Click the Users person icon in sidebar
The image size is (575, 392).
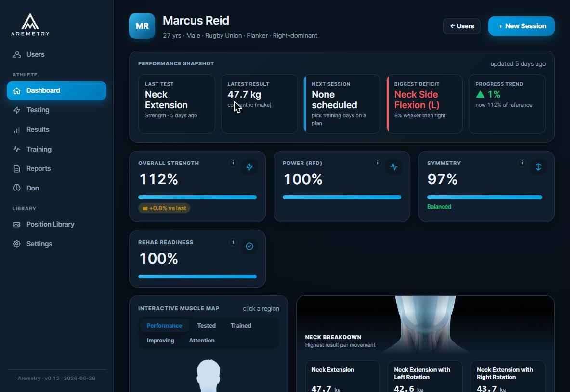(17, 54)
